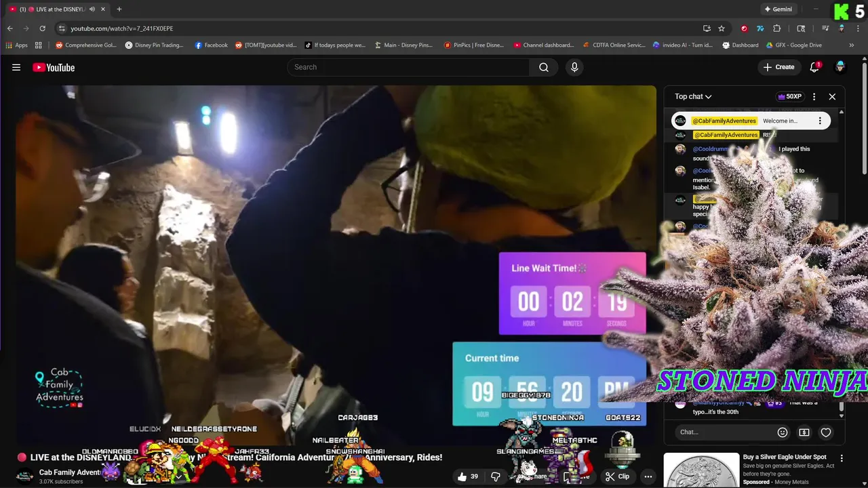868x488 pixels.
Task: Open the Super Chat dollar icon
Action: click(x=804, y=432)
